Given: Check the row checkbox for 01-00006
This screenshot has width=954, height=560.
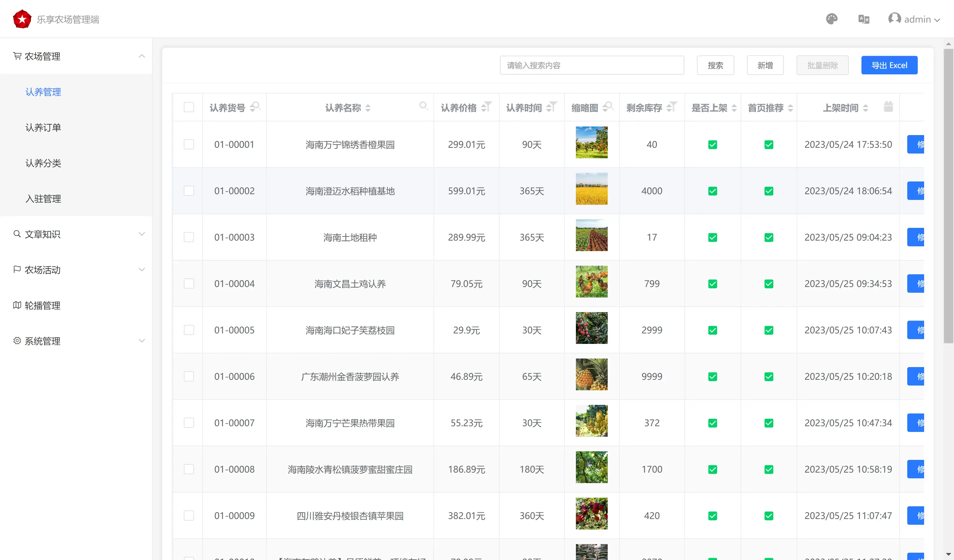Looking at the screenshot, I should 189,376.
